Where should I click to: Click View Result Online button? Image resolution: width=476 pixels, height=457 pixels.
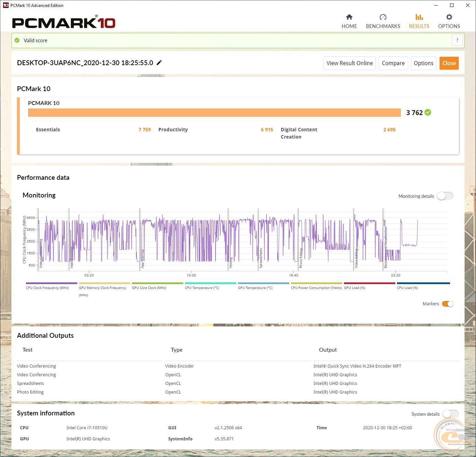pos(349,63)
